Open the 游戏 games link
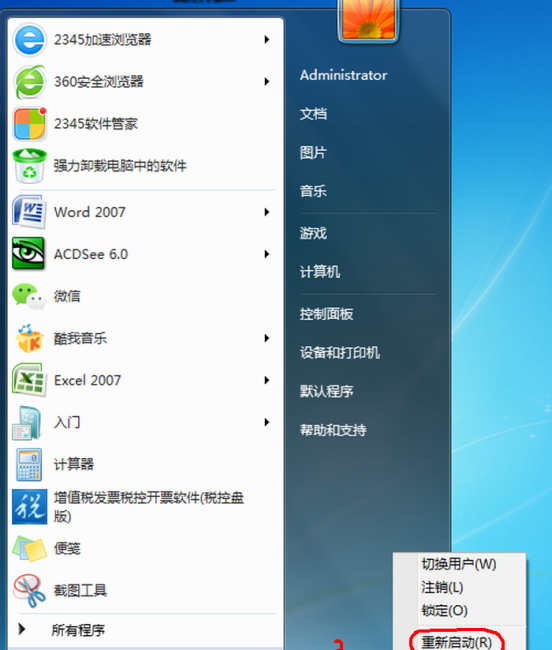The width and height of the screenshot is (552, 650). pos(313,233)
